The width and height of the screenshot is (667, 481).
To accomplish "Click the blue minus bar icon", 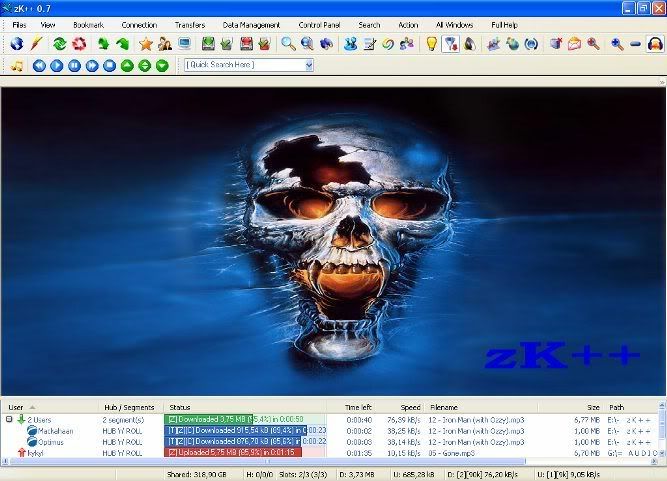I will (636, 44).
